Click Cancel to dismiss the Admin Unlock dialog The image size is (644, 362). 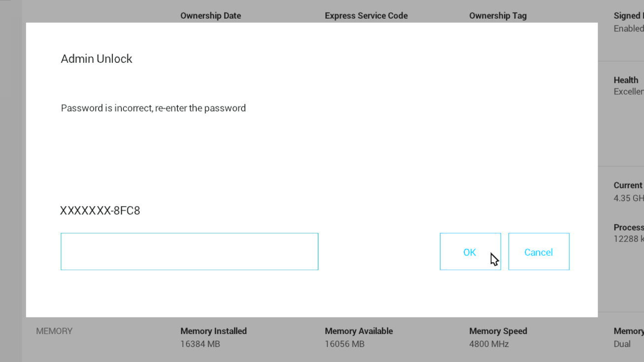tap(538, 252)
